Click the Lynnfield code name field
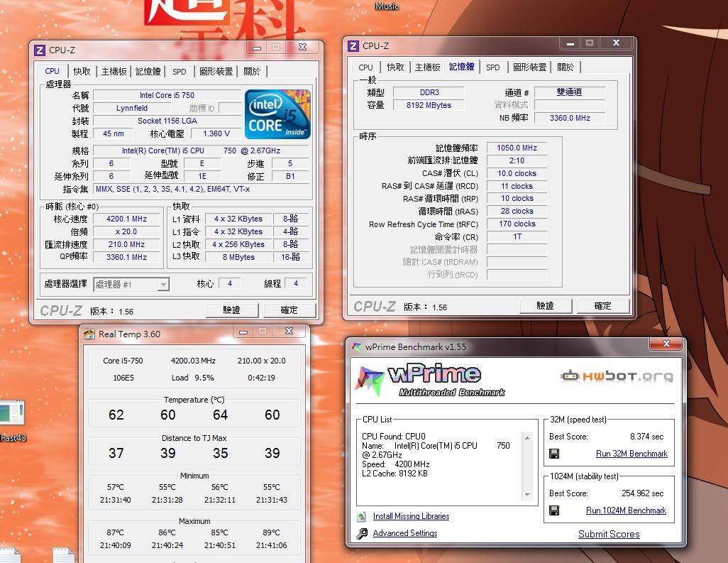Viewport: 728px width, 563px height. pos(132,108)
